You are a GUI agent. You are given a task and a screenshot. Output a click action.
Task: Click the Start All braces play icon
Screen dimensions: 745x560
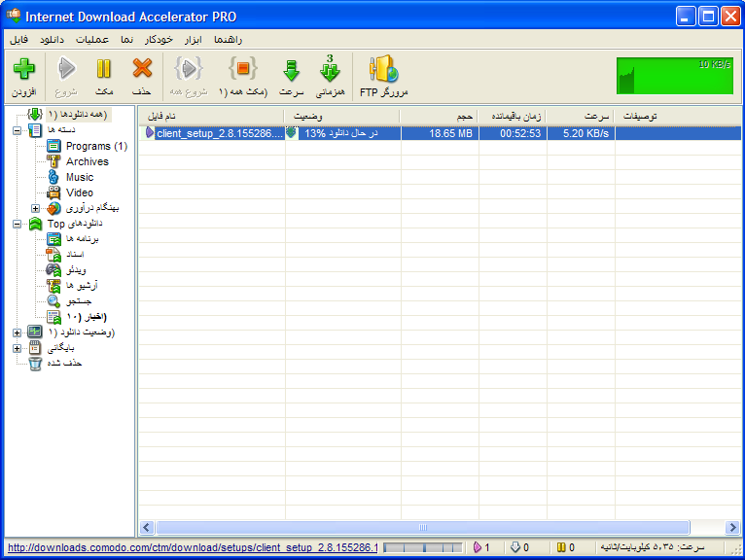[189, 69]
